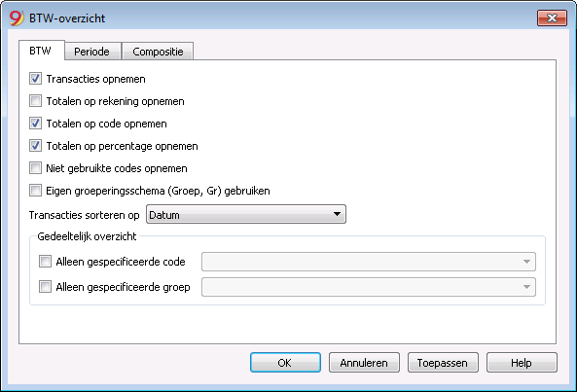
Task: Select the BTW tab
Action: [41, 51]
